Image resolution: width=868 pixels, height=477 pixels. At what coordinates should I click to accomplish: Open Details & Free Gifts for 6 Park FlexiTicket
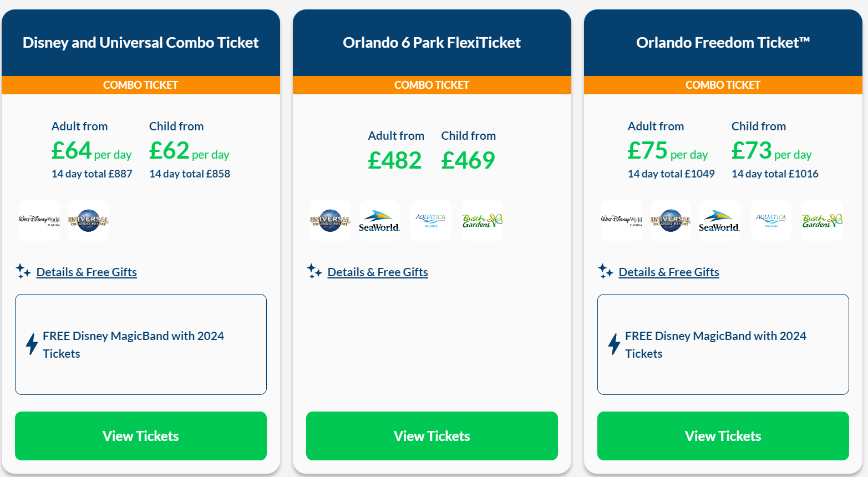(378, 272)
